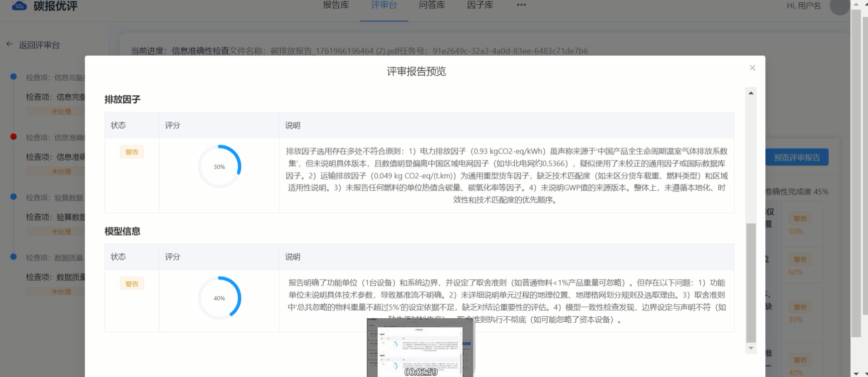Click the 40% score progress circle
The height and width of the screenshot is (377, 868).
pyautogui.click(x=220, y=298)
